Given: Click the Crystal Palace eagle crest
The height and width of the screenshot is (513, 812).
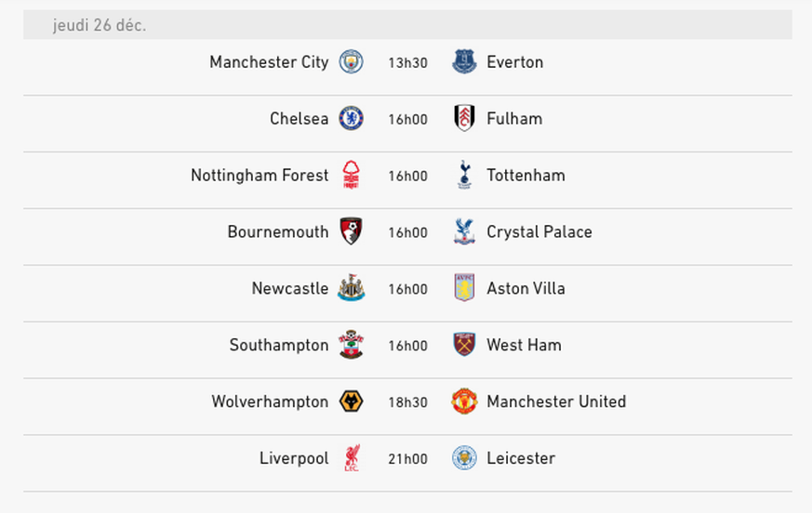Looking at the screenshot, I should click(464, 231).
